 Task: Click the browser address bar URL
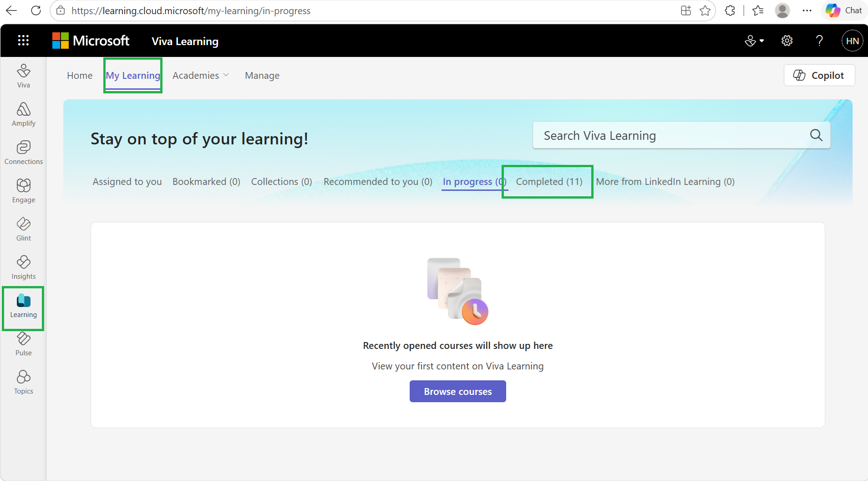tap(191, 10)
